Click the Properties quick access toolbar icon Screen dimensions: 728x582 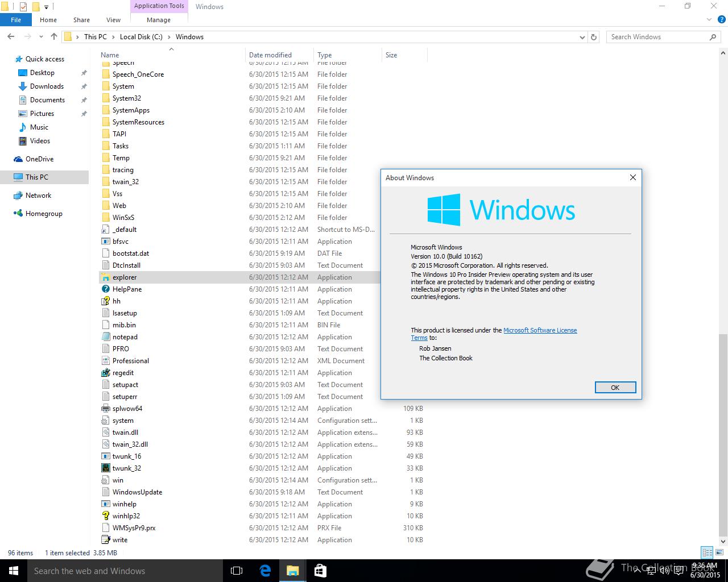(23, 7)
